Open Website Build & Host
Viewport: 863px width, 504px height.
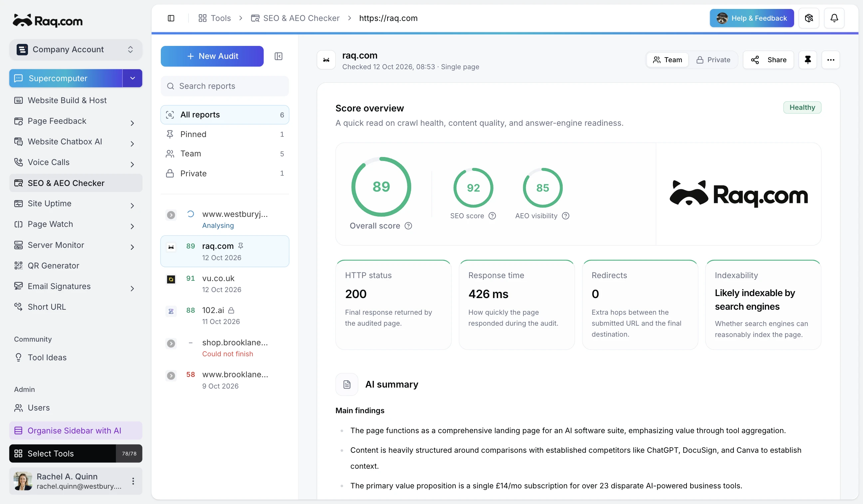(x=76, y=100)
